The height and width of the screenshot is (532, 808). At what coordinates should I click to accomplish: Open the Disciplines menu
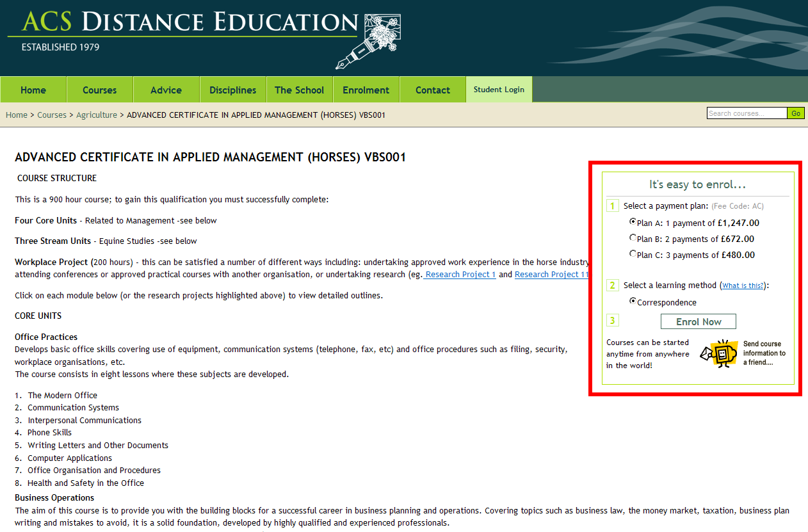[x=233, y=90]
